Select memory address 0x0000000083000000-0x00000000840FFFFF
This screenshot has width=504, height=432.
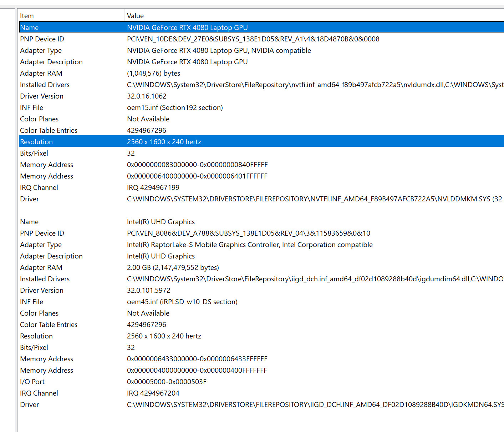(197, 165)
